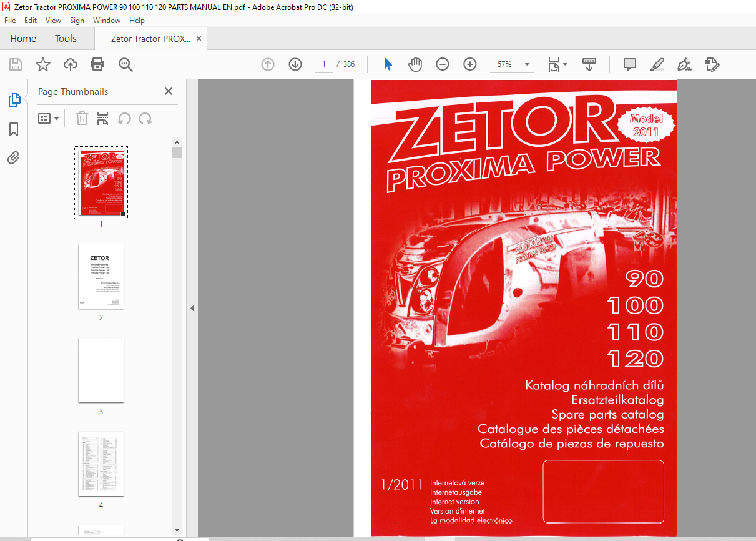
Task: Select the Zetor Tractor document tab
Action: 150,39
